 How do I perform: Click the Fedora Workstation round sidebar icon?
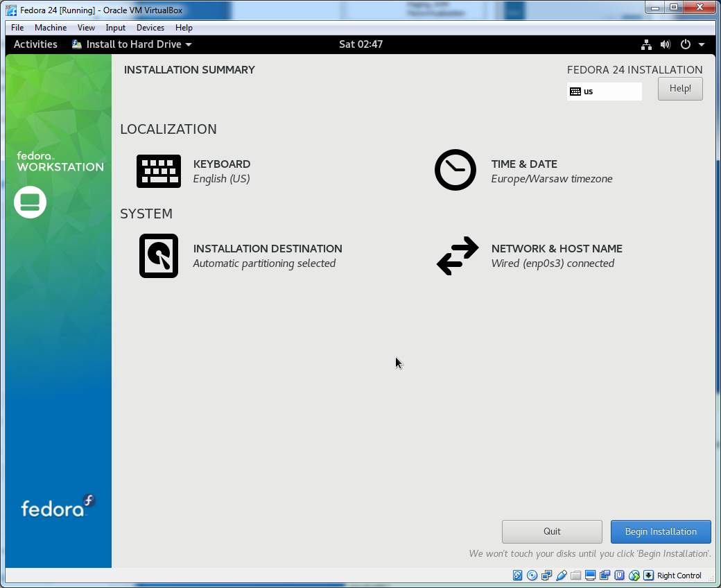point(30,202)
